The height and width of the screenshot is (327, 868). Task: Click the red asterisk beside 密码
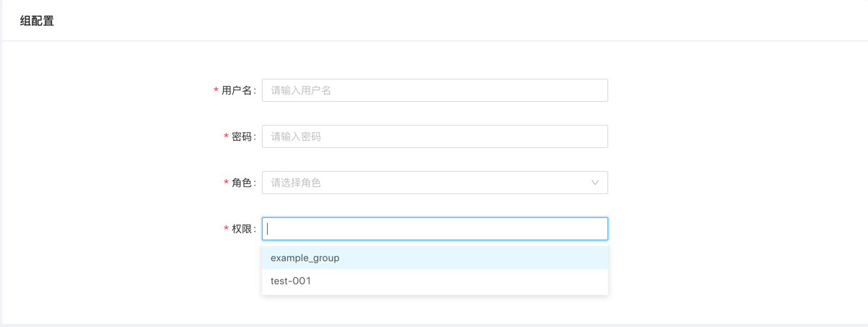226,137
